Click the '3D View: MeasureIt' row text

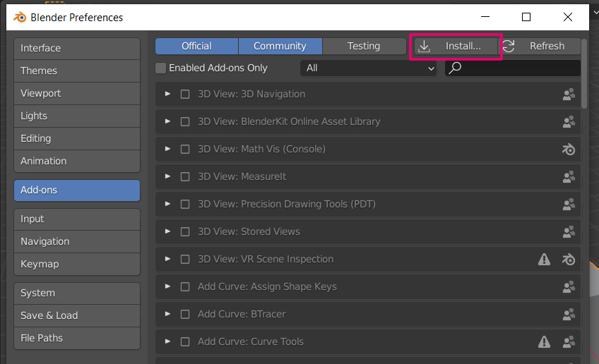coord(242,176)
